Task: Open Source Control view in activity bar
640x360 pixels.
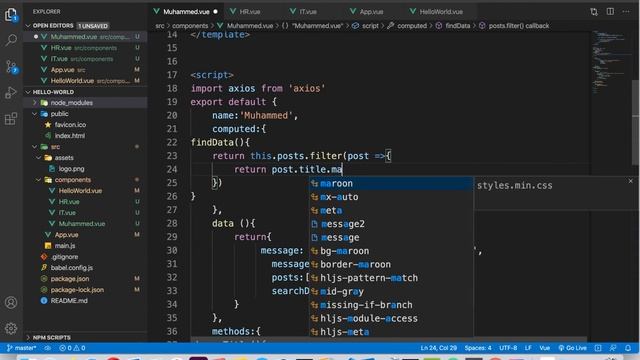Action: pos(11,67)
